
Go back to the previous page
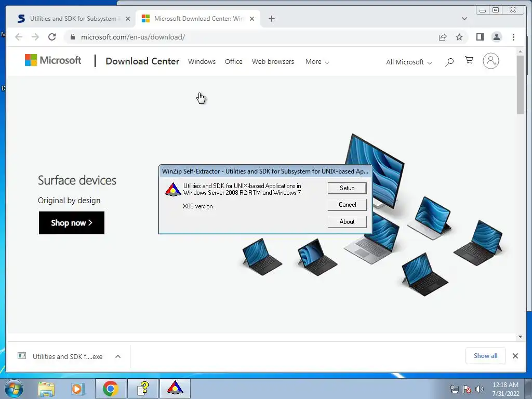tap(19, 37)
